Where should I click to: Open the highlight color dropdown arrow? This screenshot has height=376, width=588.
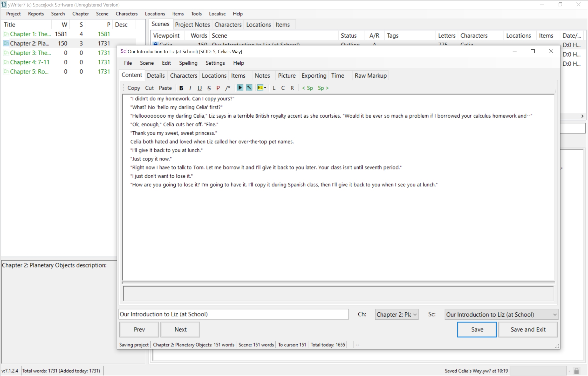265,88
